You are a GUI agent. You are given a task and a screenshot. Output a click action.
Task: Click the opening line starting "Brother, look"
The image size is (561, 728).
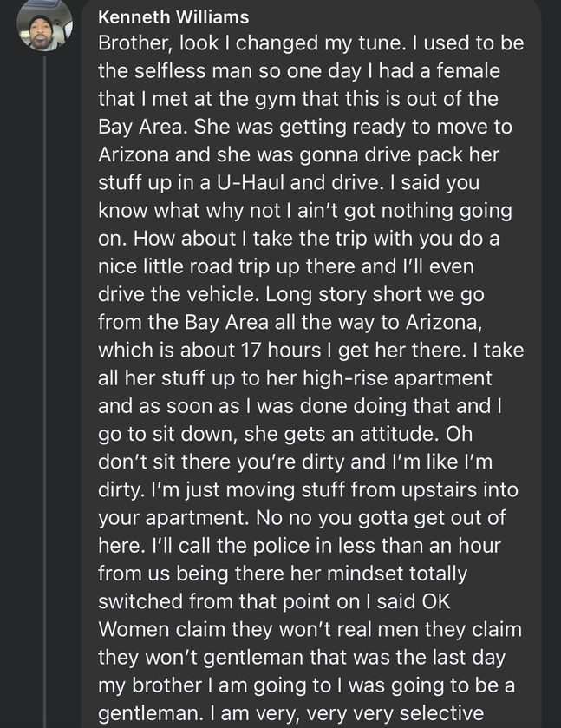click(x=311, y=43)
